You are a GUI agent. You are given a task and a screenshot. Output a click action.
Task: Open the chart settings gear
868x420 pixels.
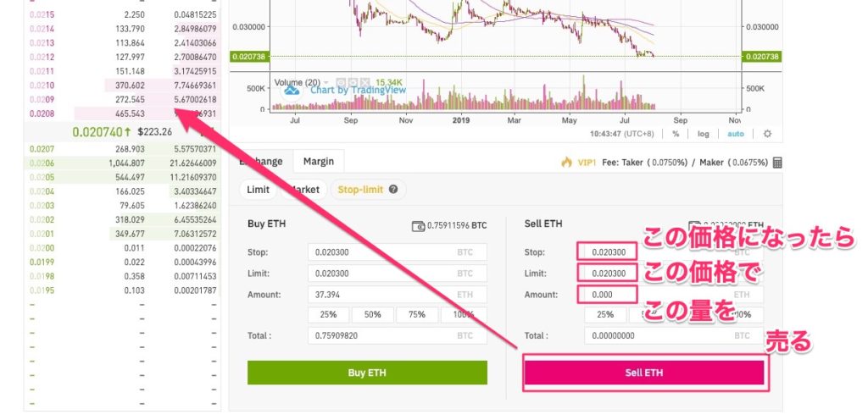pyautogui.click(x=767, y=134)
